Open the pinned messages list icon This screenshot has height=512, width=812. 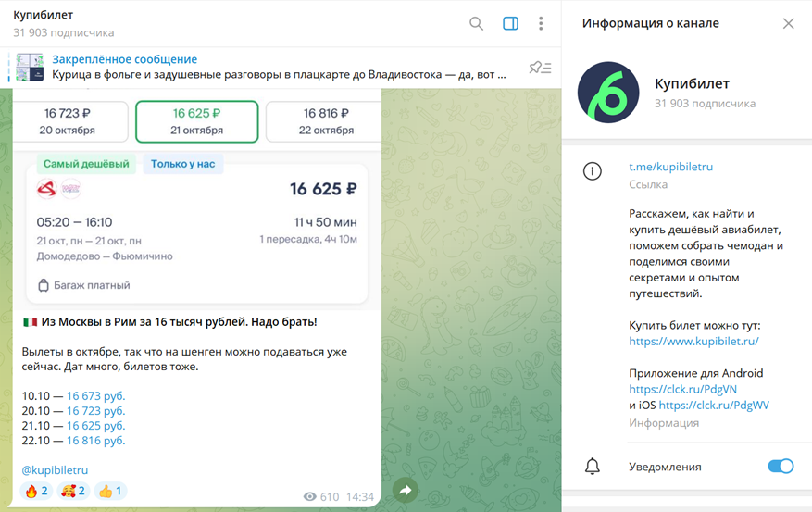(540, 68)
